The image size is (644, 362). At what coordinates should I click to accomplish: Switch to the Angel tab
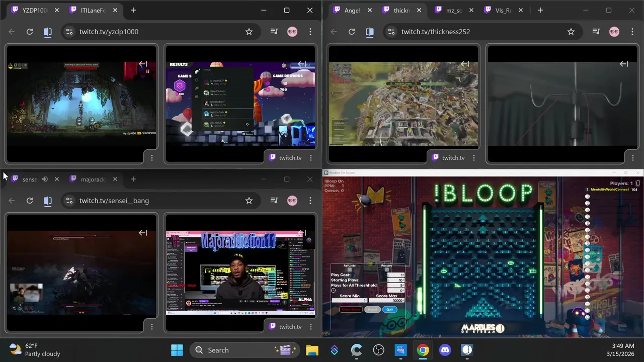coord(352,10)
